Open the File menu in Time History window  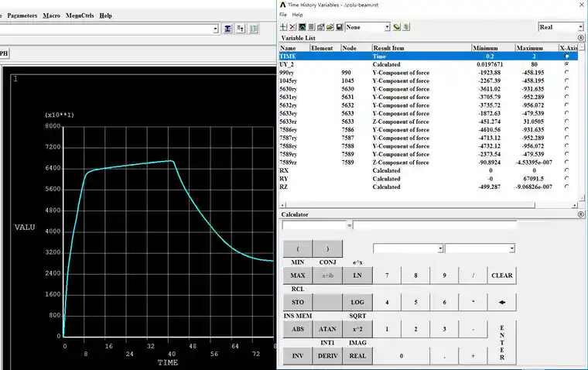pyautogui.click(x=283, y=15)
